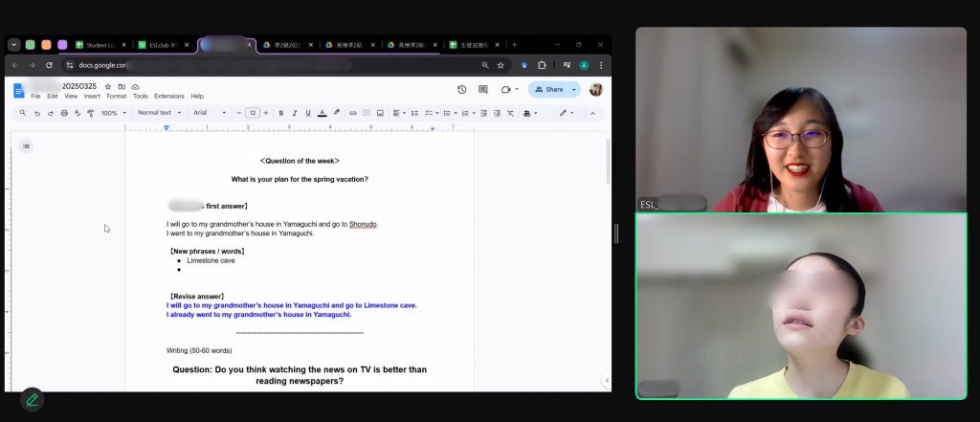Image resolution: width=980 pixels, height=422 pixels.
Task: Open the Chrome three-dot menu
Action: 601,65
